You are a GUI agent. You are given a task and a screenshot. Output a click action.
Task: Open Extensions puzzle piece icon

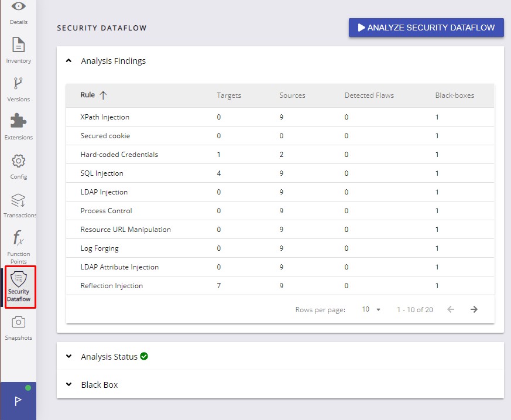[18, 122]
